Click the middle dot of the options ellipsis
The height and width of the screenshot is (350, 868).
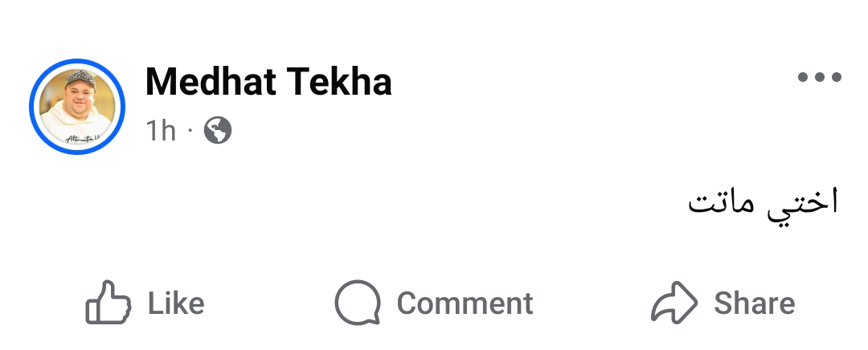click(820, 77)
